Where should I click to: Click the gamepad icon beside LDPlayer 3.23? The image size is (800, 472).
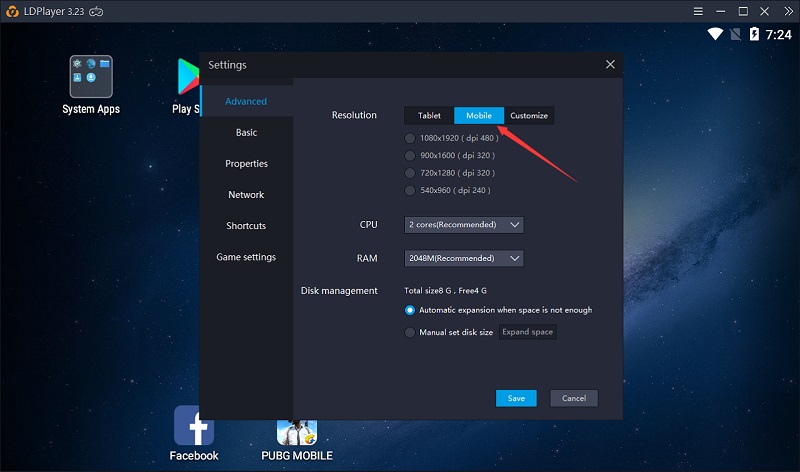(96, 11)
